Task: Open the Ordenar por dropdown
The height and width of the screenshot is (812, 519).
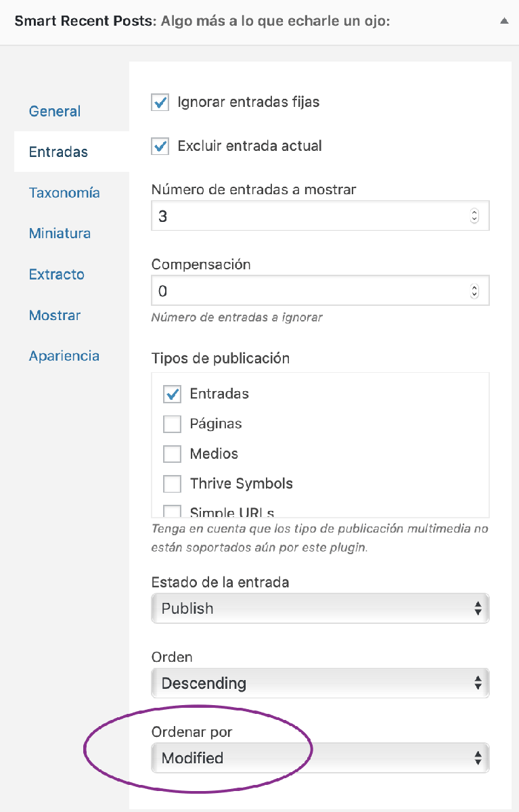Action: [320, 758]
